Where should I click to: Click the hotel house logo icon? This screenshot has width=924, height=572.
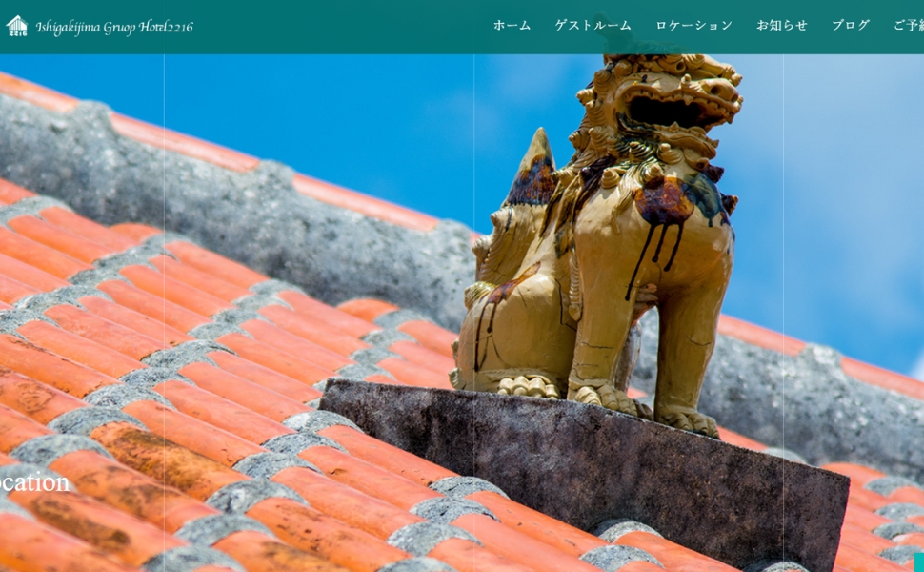pyautogui.click(x=17, y=26)
